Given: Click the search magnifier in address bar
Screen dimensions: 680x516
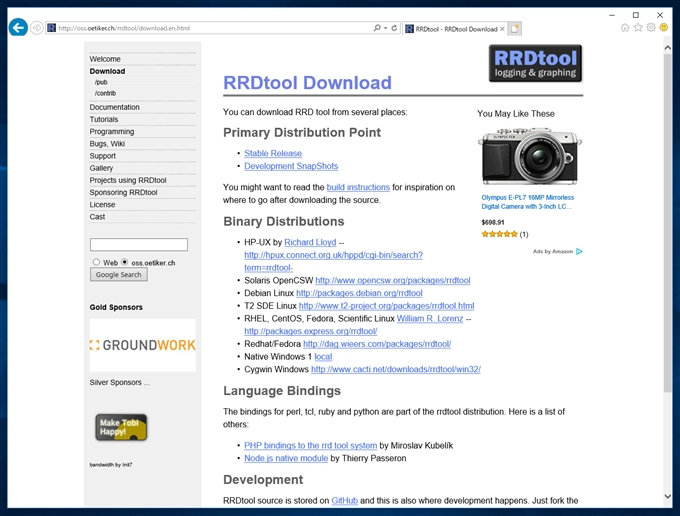Looking at the screenshot, I should [377, 28].
